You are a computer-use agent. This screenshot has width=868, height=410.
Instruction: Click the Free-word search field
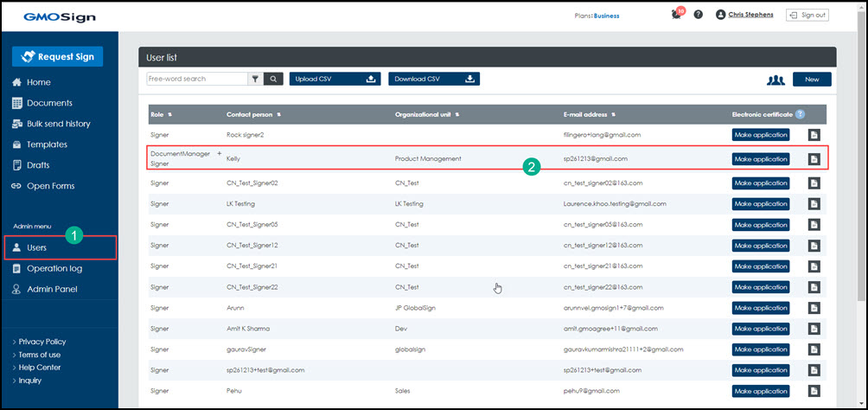pyautogui.click(x=198, y=79)
